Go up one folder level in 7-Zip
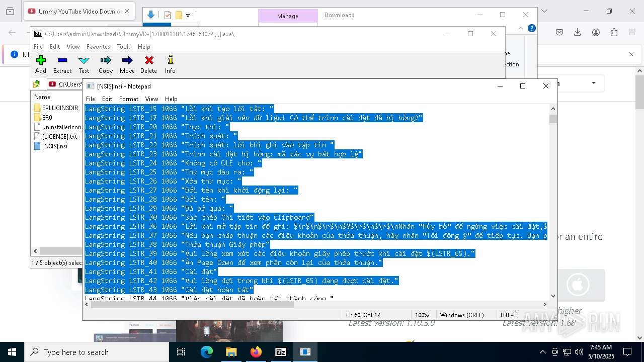Screen dimensions: 644x362 [x=37, y=84]
